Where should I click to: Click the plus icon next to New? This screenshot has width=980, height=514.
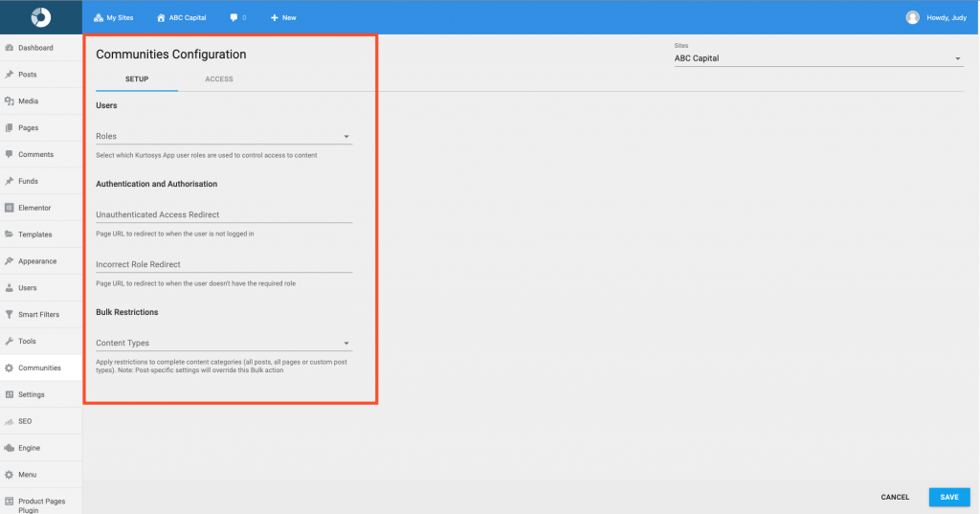(275, 17)
